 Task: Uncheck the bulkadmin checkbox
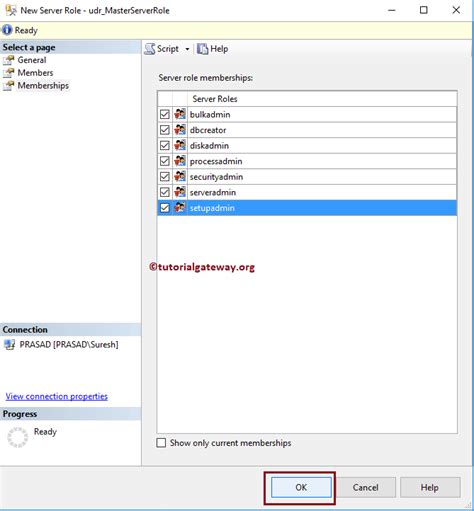pos(165,114)
